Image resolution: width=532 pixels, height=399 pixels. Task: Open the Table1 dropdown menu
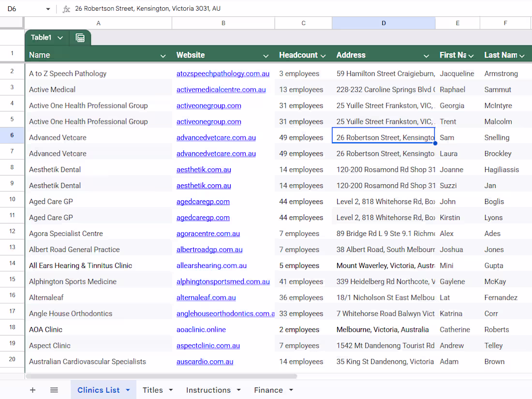[x=60, y=37]
